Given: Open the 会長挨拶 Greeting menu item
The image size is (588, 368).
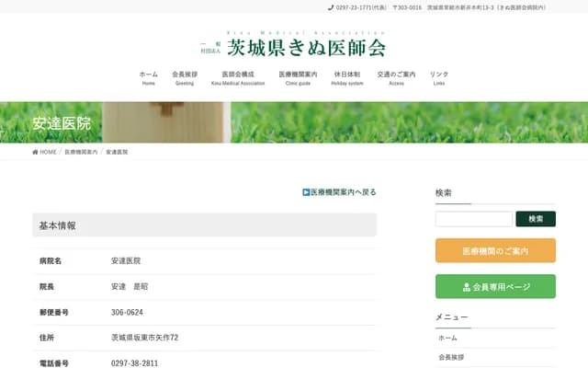Looking at the screenshot, I should click(185, 78).
